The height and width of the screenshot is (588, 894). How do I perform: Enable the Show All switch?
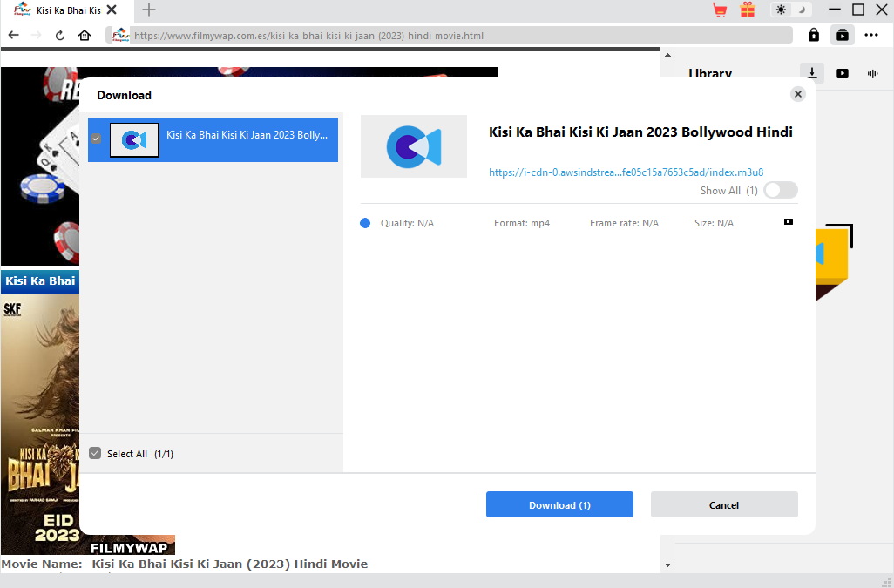point(781,190)
